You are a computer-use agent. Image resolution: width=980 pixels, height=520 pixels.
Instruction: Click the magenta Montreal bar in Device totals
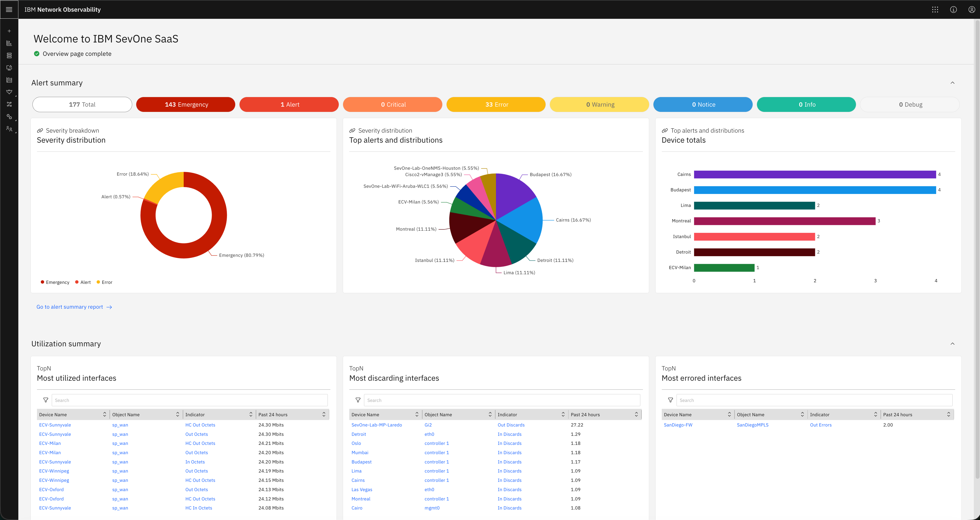(784, 221)
